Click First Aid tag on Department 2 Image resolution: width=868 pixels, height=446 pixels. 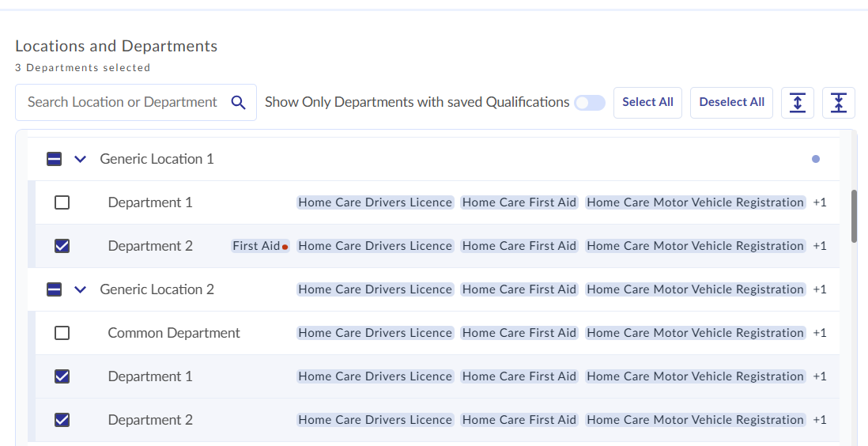[x=256, y=246]
